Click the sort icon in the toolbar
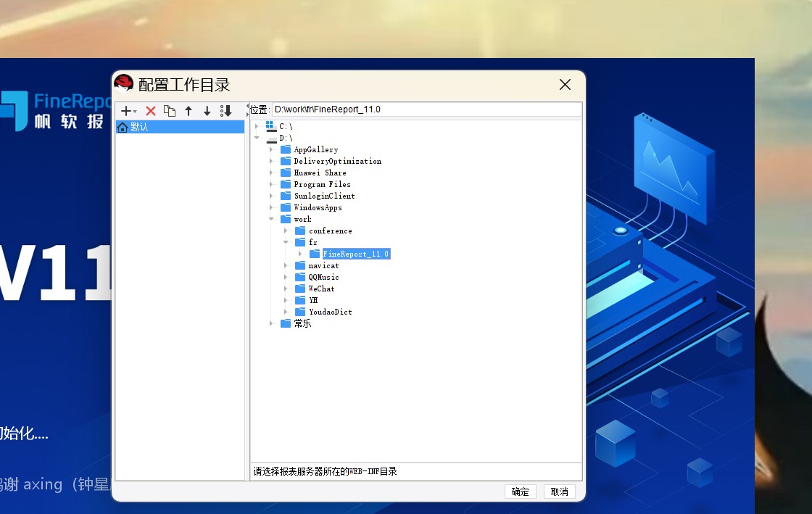 tap(225, 111)
